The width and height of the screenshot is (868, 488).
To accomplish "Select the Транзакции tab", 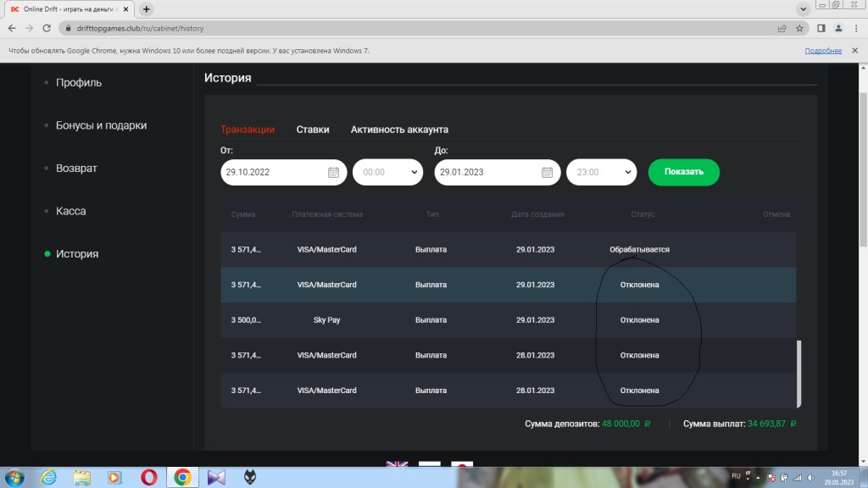I will coord(248,130).
